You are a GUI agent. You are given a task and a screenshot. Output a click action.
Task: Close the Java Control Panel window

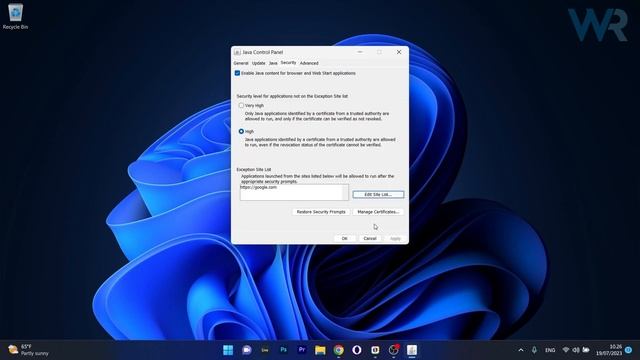(399, 52)
